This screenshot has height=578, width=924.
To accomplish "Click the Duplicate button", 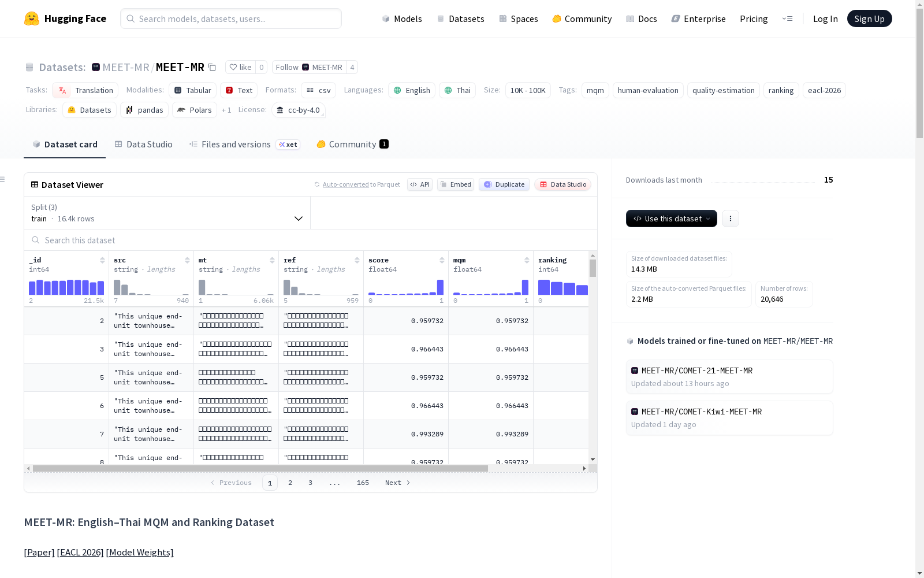I will pos(504,184).
